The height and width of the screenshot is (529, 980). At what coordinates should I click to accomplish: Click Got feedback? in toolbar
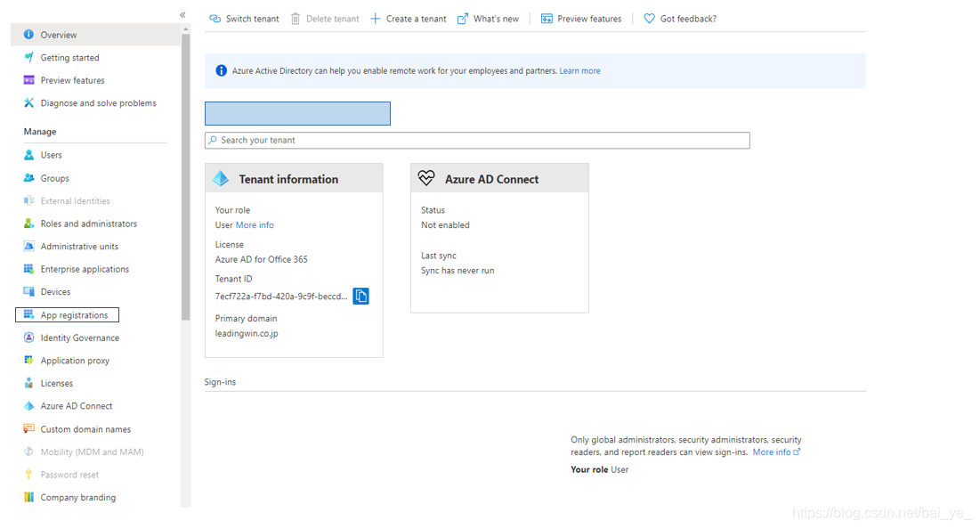pos(680,19)
